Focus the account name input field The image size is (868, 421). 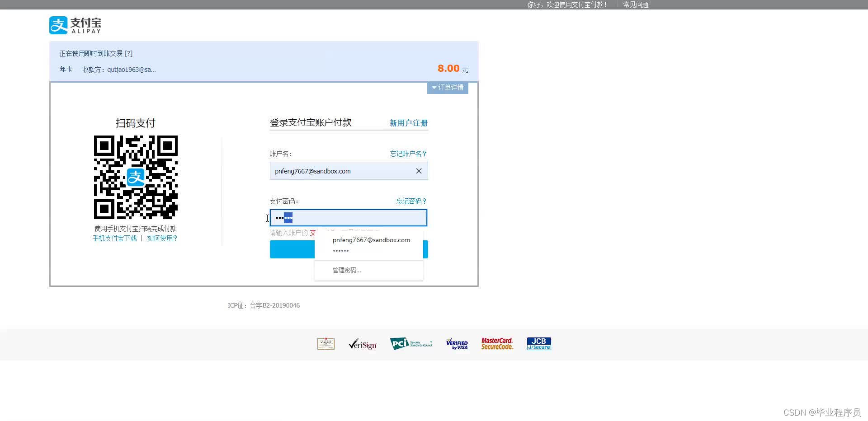[x=349, y=171]
